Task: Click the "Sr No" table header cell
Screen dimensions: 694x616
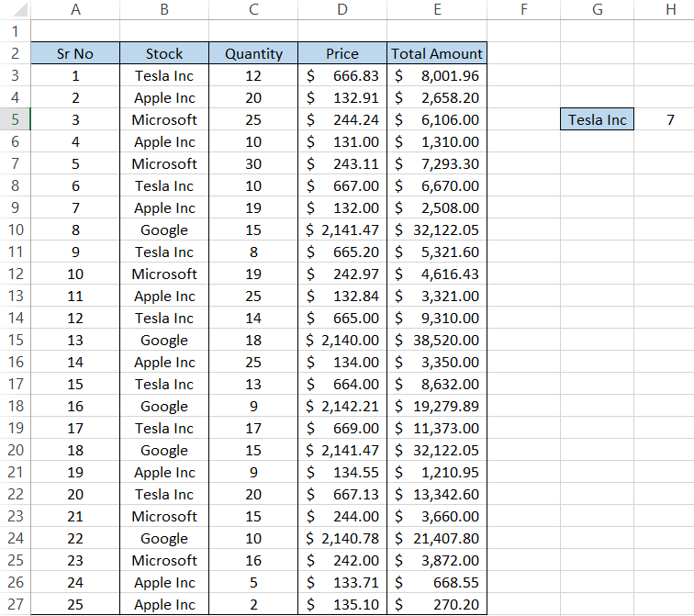Action: pos(75,53)
